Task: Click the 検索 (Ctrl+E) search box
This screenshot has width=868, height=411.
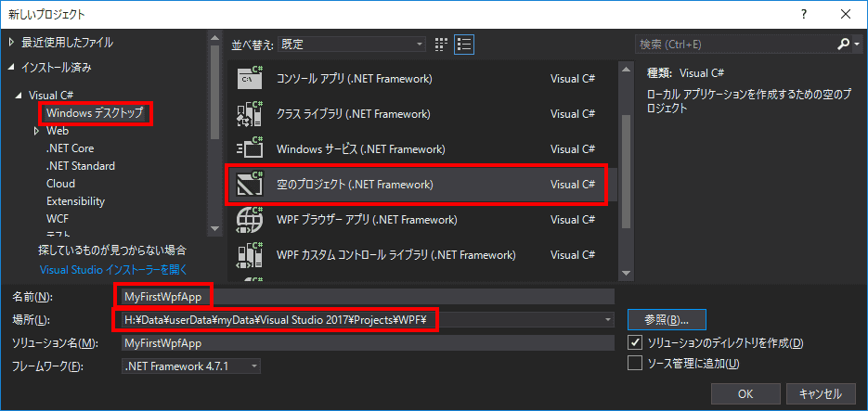Action: (x=736, y=45)
